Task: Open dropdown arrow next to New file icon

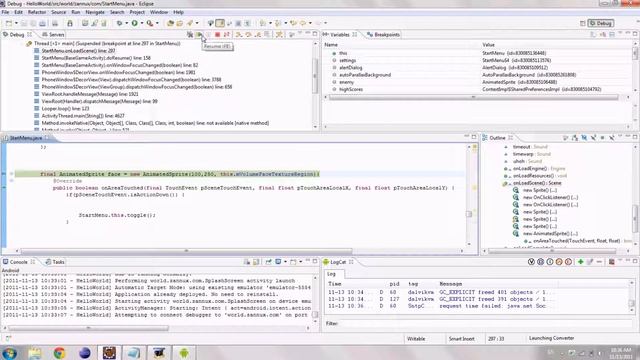Action: 16,23
